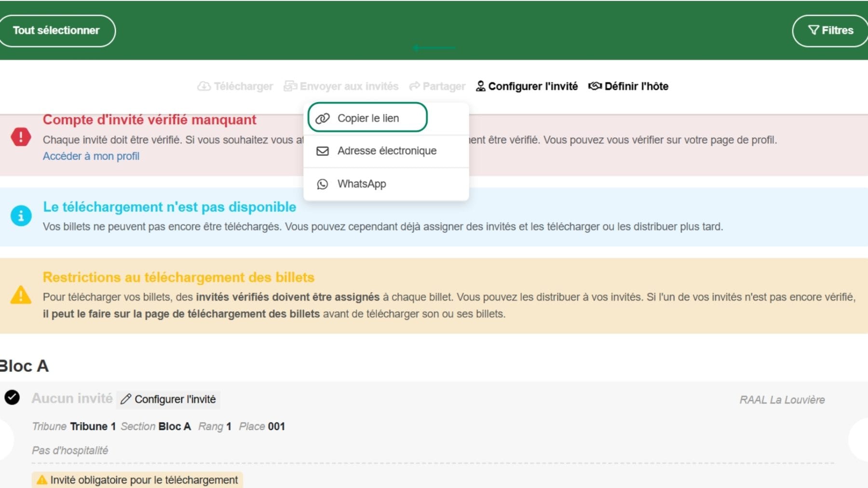Open the Partager share dropdown

click(437, 86)
